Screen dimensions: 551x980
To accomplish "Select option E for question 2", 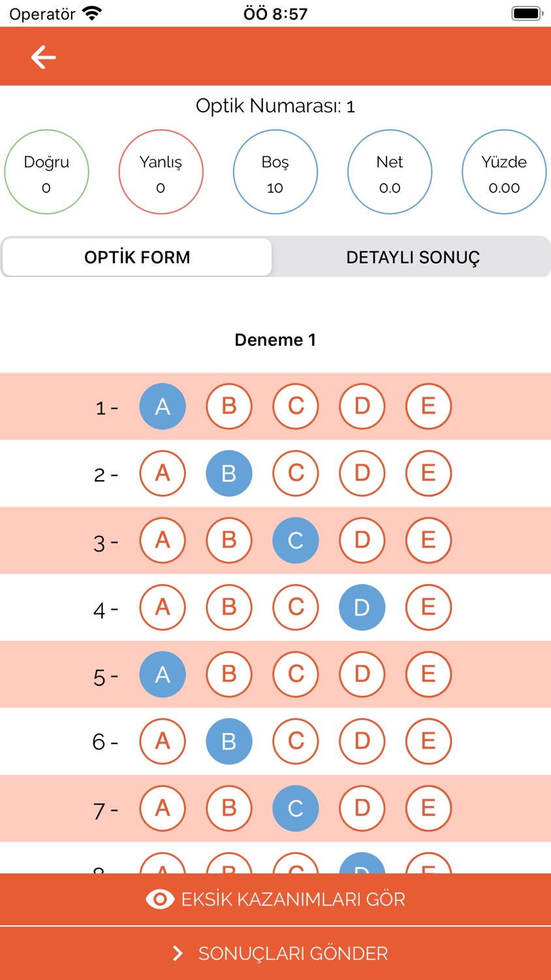I will pos(428,473).
